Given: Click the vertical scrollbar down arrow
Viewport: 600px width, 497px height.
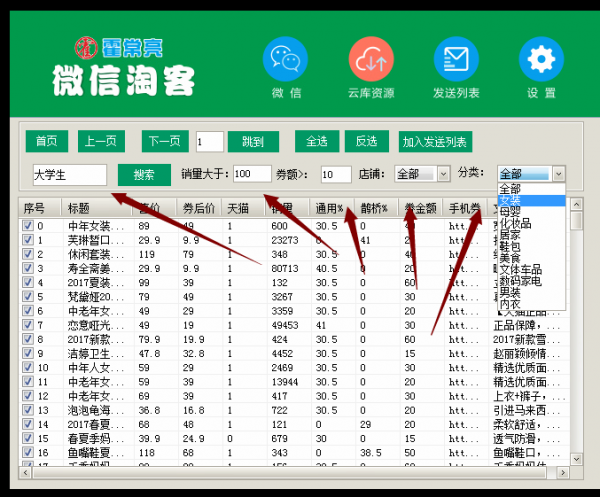Looking at the screenshot, I should (577, 458).
